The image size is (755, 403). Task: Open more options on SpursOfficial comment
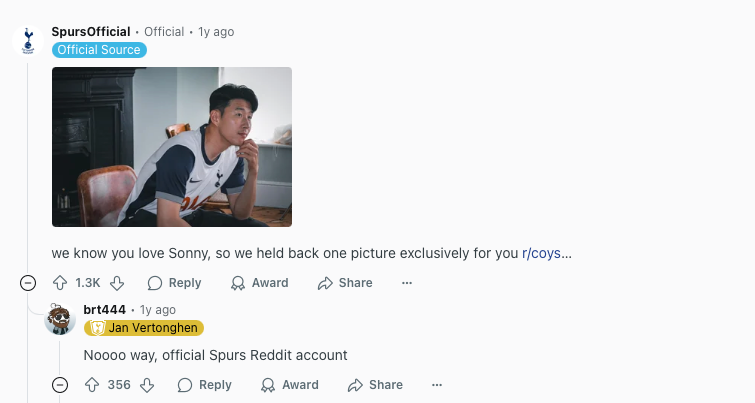(407, 283)
